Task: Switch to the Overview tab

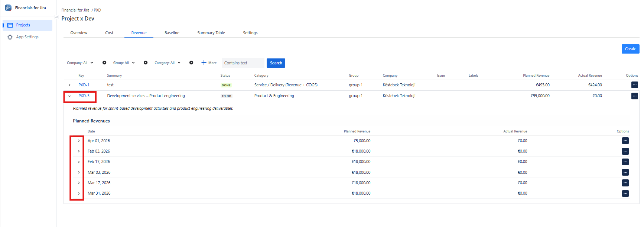Action: 79,33
